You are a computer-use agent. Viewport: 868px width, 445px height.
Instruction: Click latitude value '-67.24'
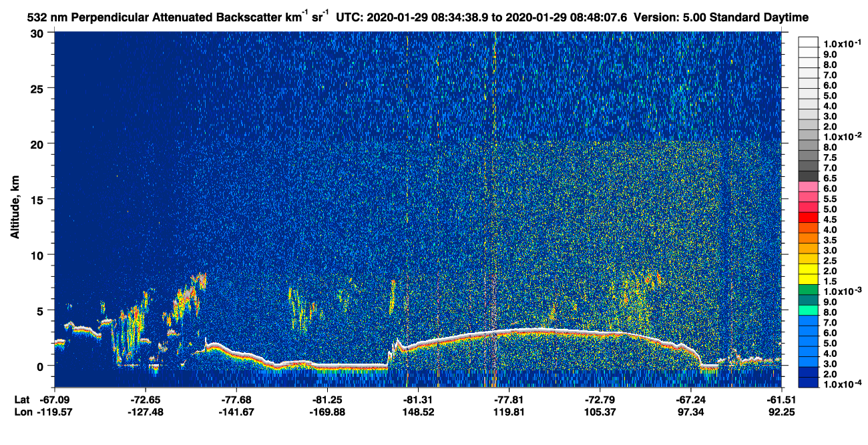690,399
